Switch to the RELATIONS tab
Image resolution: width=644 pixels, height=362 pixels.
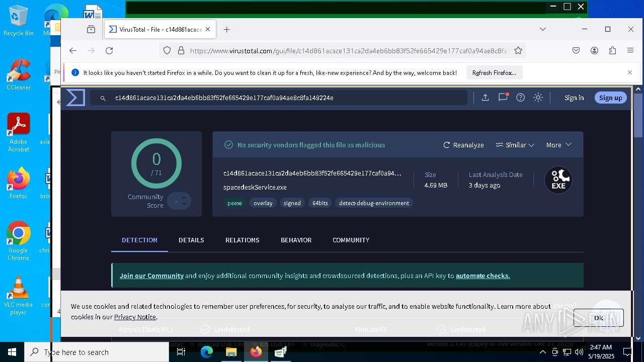[x=243, y=240]
